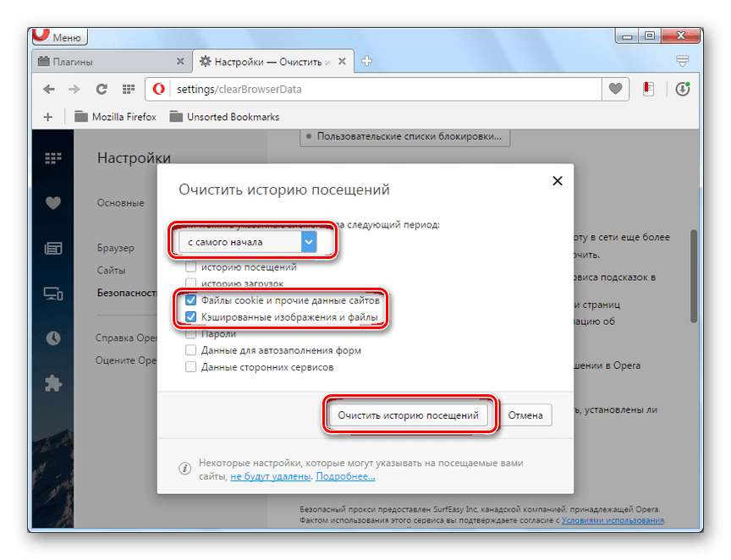The height and width of the screenshot is (560, 731).
Task: Click the red bookmark extension icon
Action: point(648,89)
